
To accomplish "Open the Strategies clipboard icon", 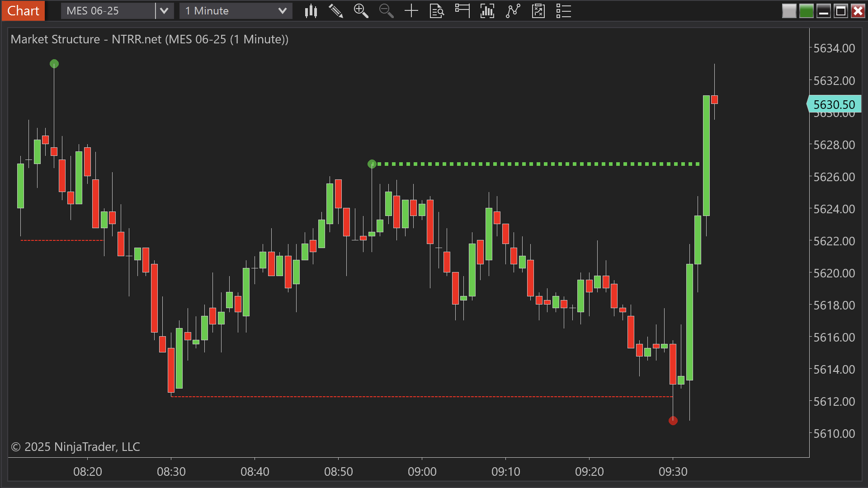I will 538,11.
